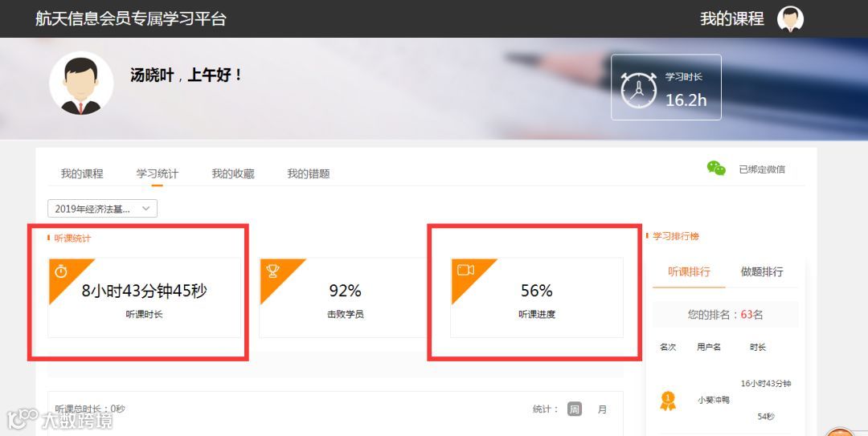Toggle statistics to 周 view
Screen dimensions: 868x436
point(575,410)
